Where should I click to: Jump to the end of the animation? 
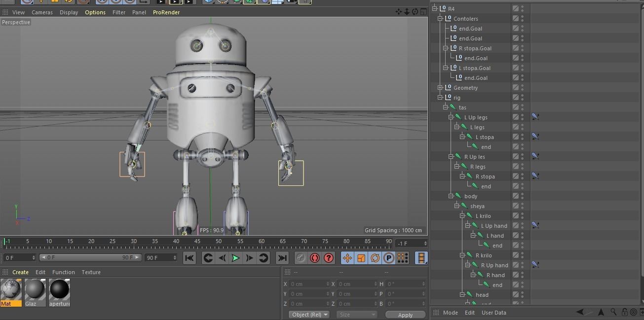click(282, 258)
